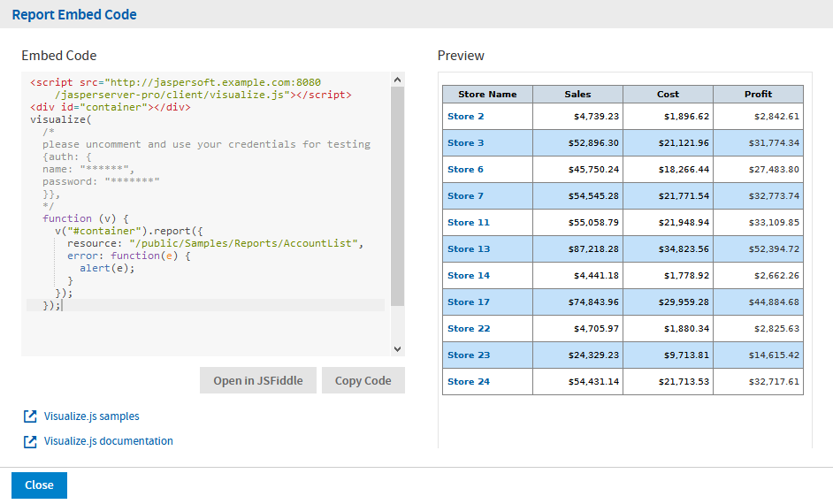Click the sales value $4,739.23
The width and height of the screenshot is (833, 504).
(596, 117)
